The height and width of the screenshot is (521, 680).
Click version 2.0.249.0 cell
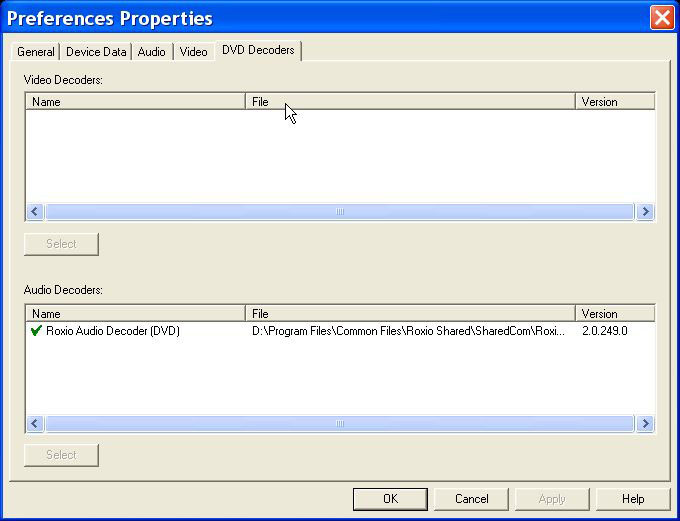[x=605, y=331]
